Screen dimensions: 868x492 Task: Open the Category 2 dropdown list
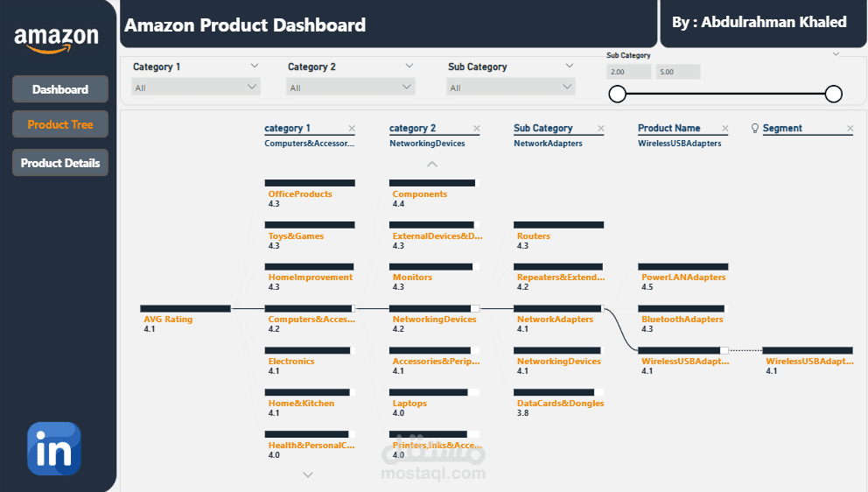click(x=351, y=87)
